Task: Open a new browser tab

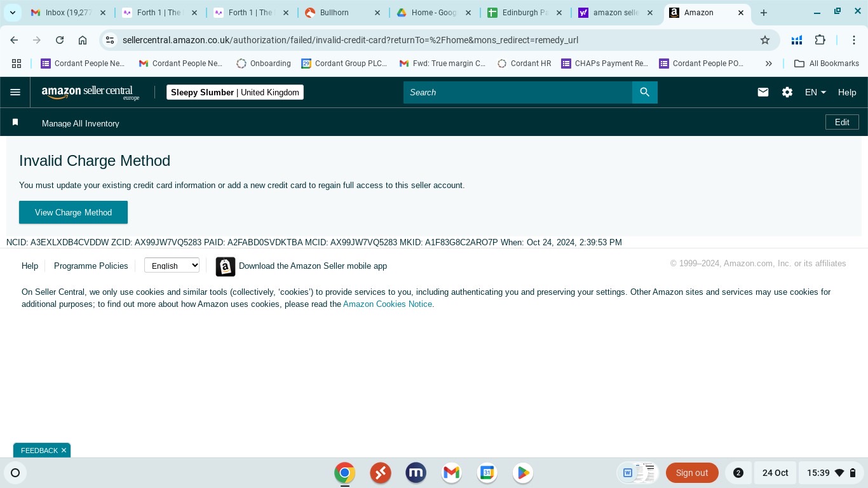Action: click(x=764, y=13)
